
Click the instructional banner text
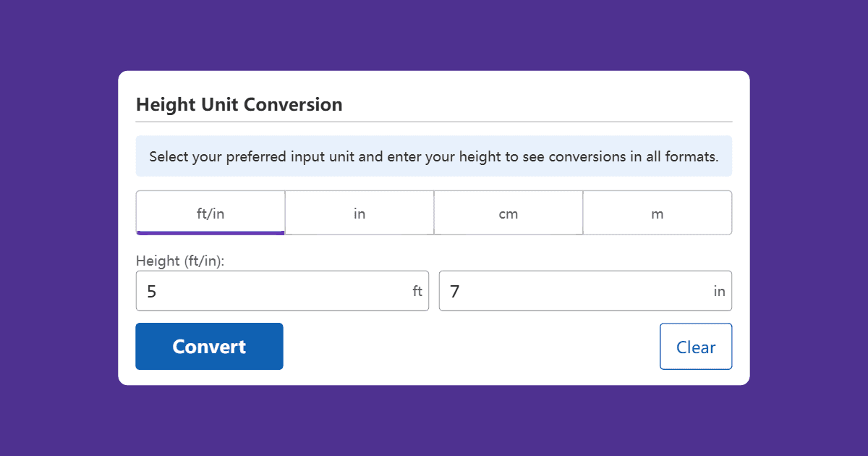click(434, 156)
